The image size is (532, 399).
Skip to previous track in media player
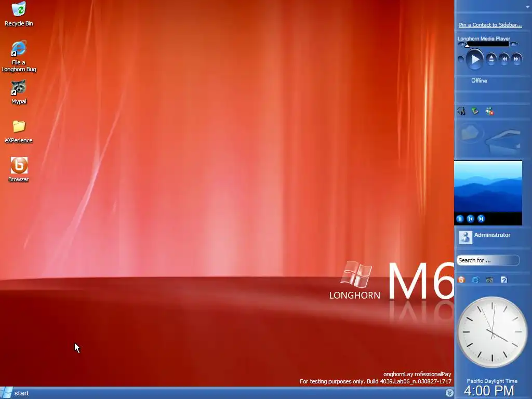pyautogui.click(x=504, y=59)
